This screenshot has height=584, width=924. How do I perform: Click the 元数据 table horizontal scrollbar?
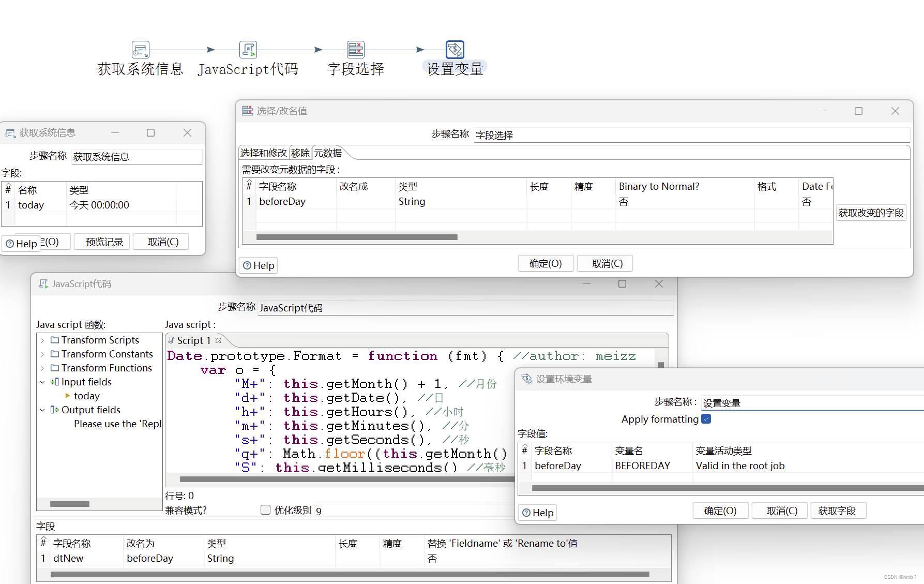click(x=357, y=237)
